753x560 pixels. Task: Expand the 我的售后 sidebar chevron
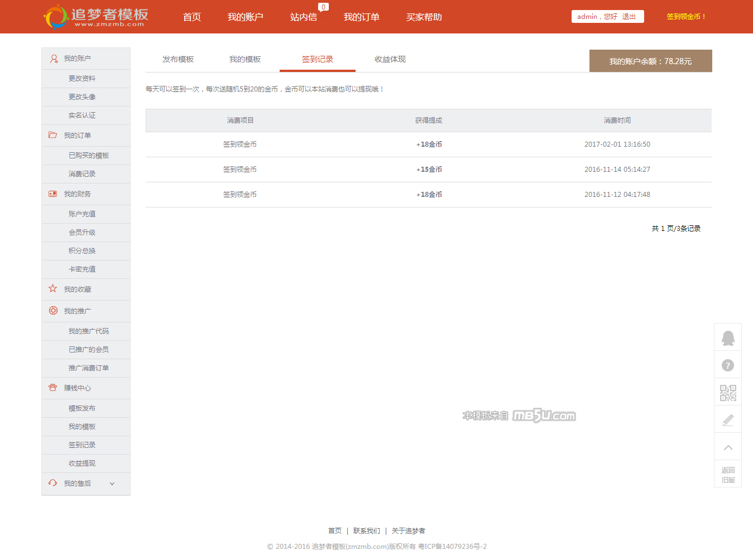pyautogui.click(x=112, y=484)
